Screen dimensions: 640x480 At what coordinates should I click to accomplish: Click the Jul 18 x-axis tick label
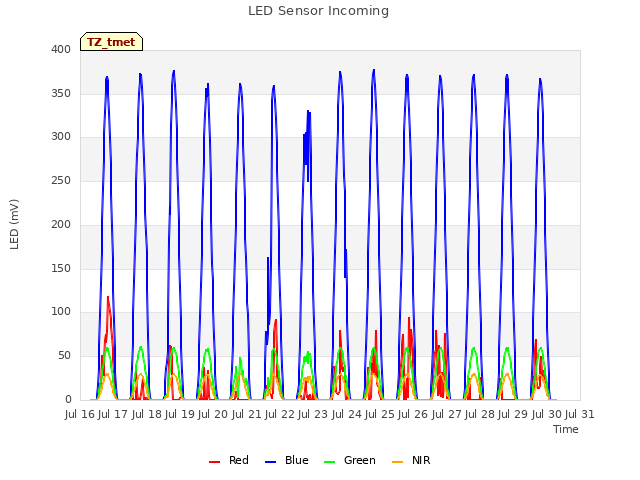147,414
